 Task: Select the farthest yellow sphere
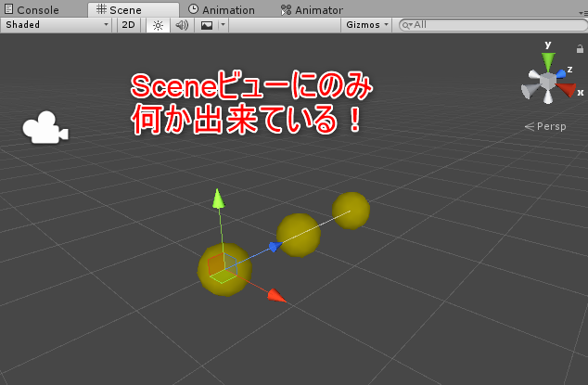click(x=351, y=211)
